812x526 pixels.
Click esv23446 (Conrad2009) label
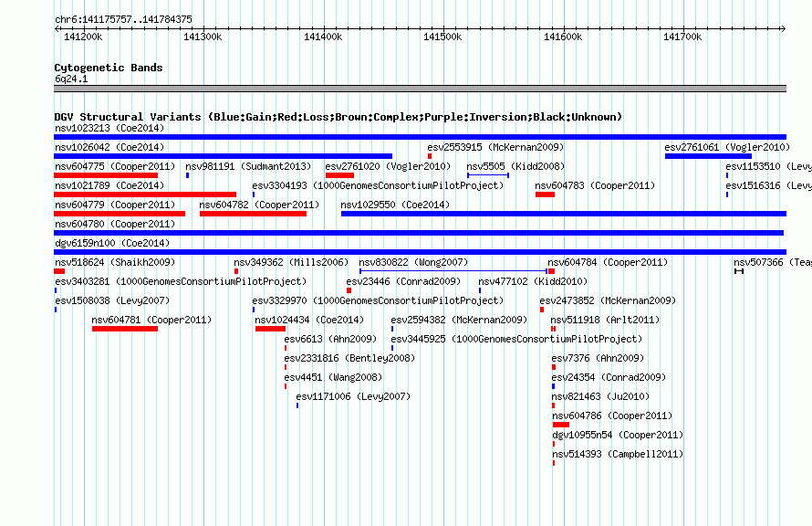[x=403, y=281]
